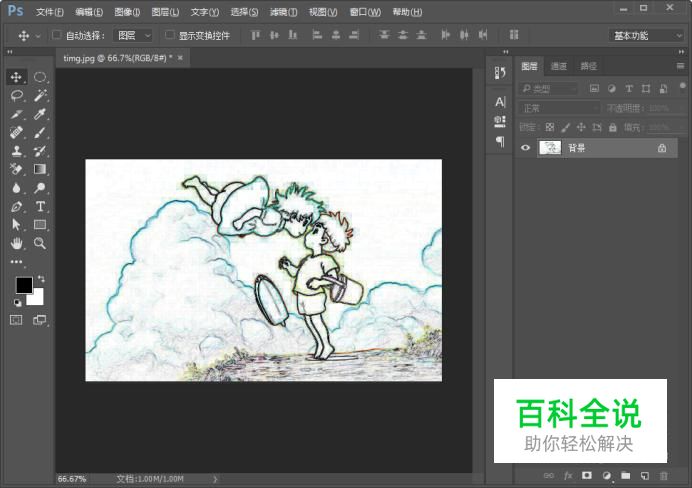This screenshot has width=692, height=488.
Task: Open the layer filter 类型 dropdown
Action: coord(549,89)
